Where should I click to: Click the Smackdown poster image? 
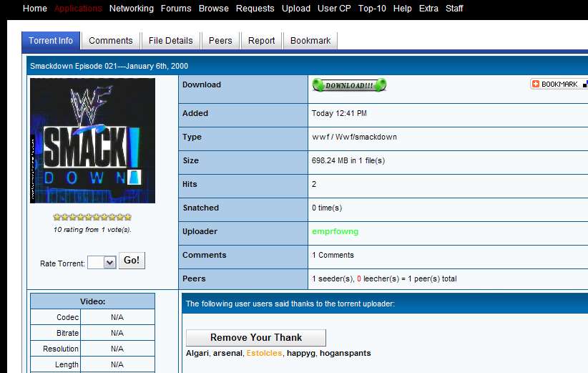[92, 140]
